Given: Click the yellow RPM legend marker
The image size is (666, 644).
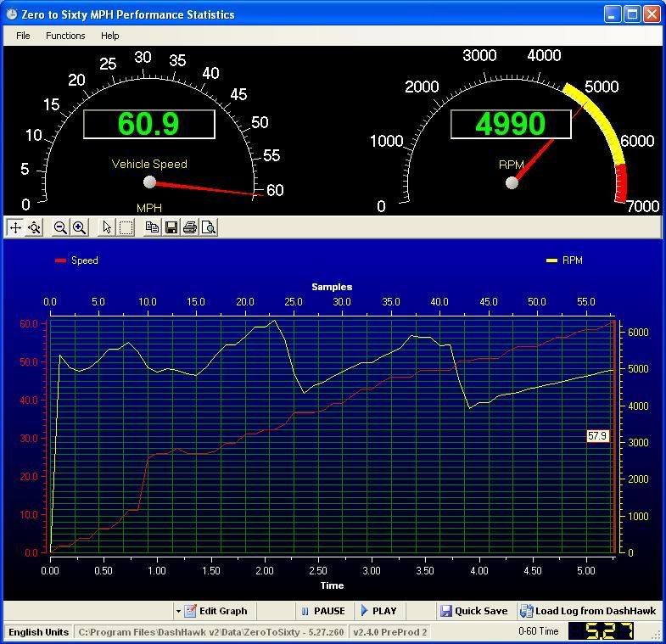Looking at the screenshot, I should click(551, 260).
